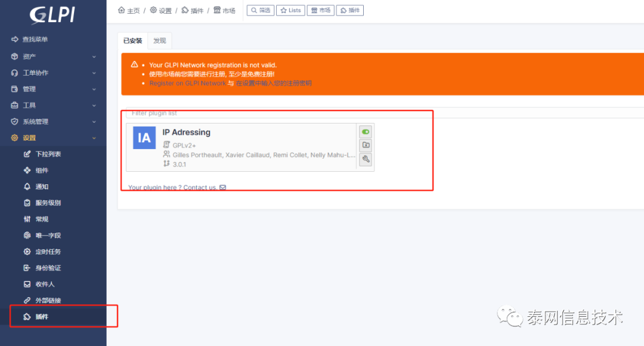Expand the 资产 menu chevron
644x346 pixels.
coord(94,57)
